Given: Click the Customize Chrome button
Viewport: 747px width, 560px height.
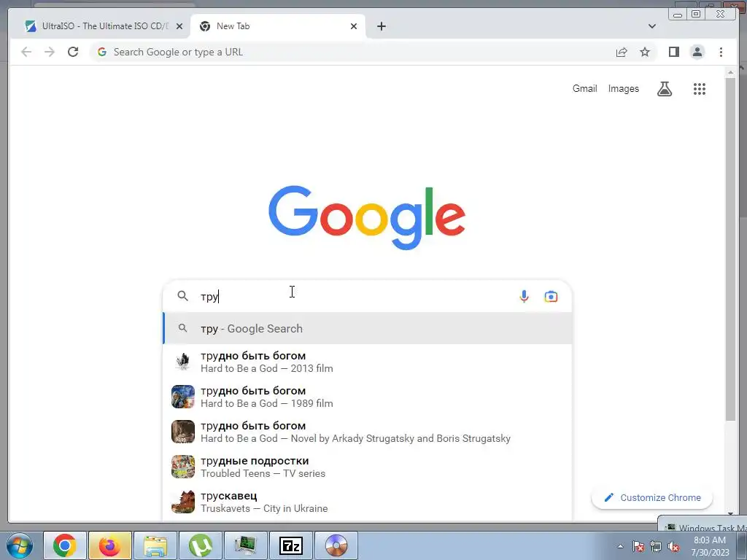Looking at the screenshot, I should coord(651,497).
